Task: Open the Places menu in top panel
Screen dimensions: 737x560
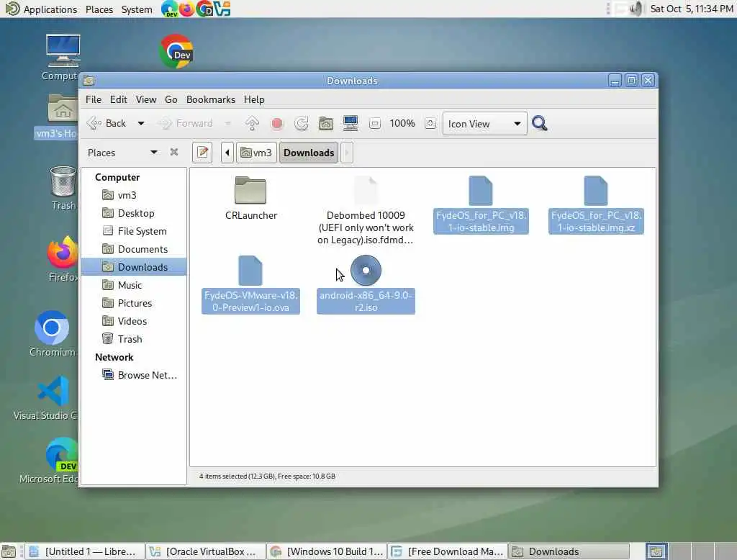Action: (99, 9)
